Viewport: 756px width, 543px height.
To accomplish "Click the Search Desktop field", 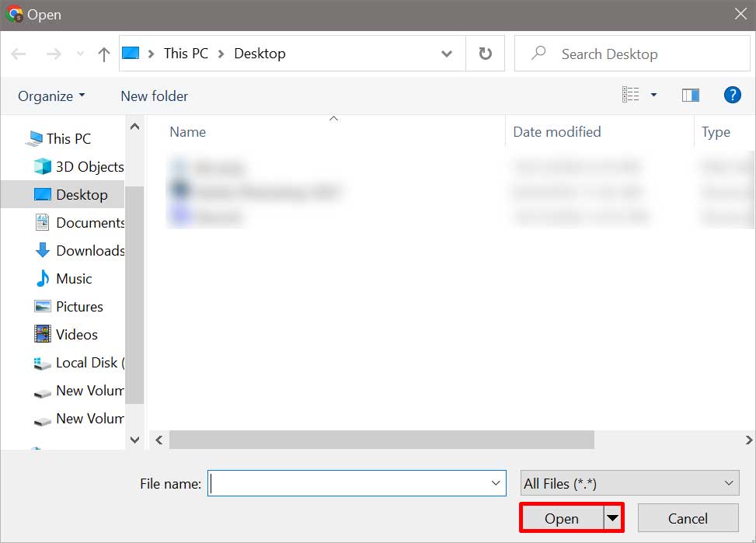I will [x=632, y=54].
